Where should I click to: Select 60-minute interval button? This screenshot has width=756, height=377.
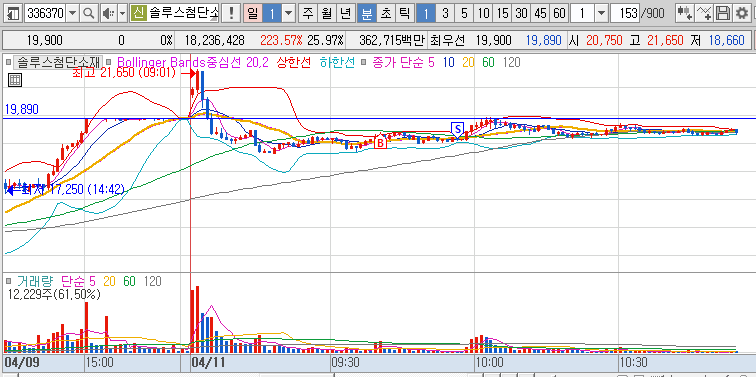(559, 13)
